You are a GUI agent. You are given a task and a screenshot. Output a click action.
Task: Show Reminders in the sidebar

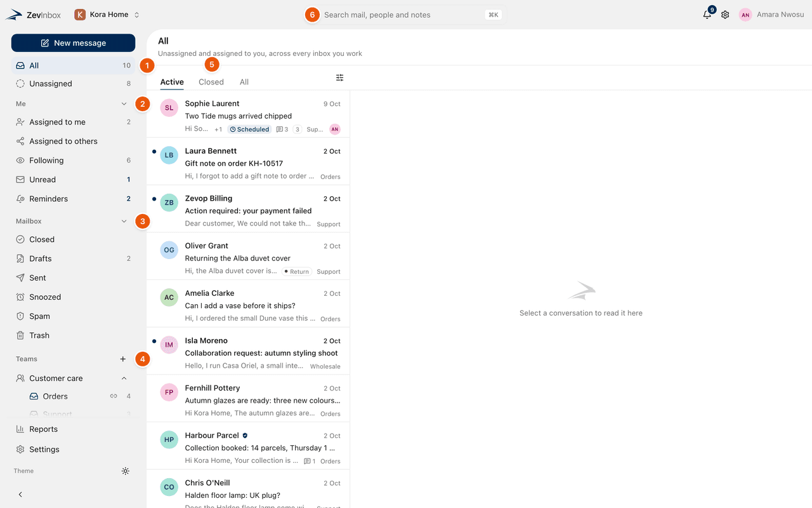pos(73,199)
